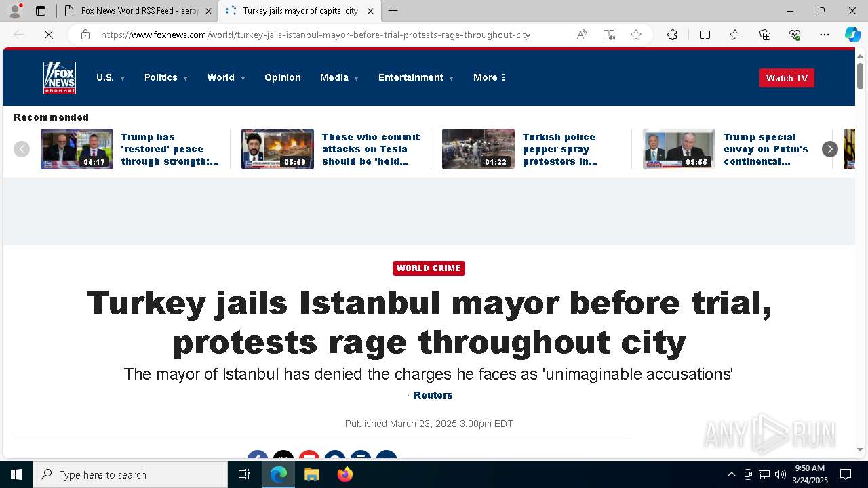The image size is (868, 488).
Task: Click the published date text
Action: click(x=429, y=424)
